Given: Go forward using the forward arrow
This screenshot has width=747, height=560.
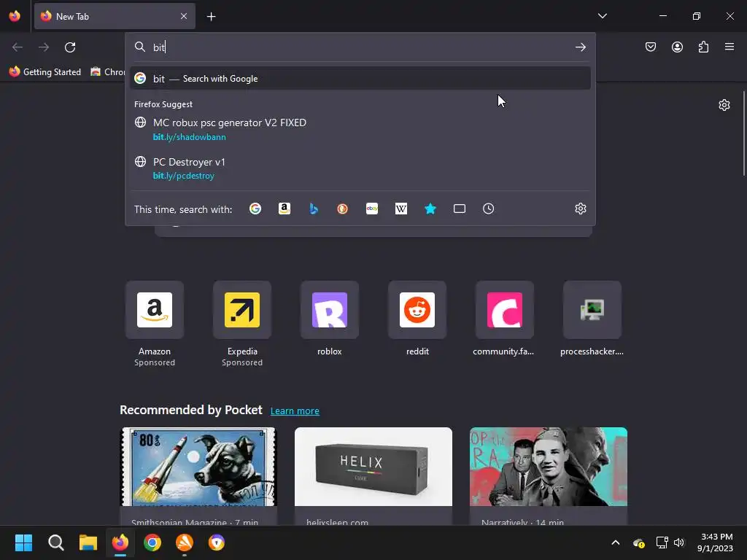Looking at the screenshot, I should [x=44, y=47].
